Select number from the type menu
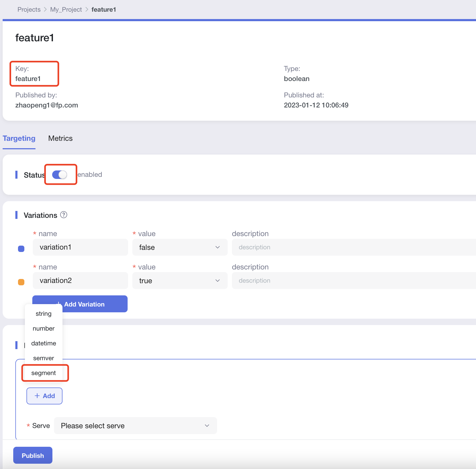 [44, 328]
